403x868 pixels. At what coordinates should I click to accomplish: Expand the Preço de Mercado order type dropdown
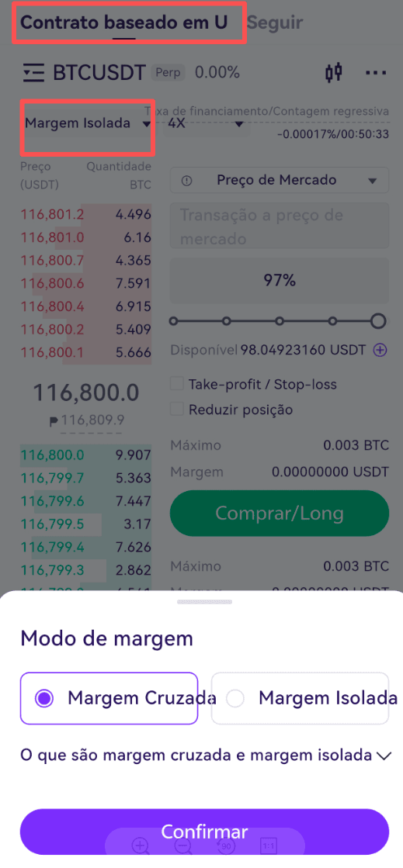[x=280, y=181]
